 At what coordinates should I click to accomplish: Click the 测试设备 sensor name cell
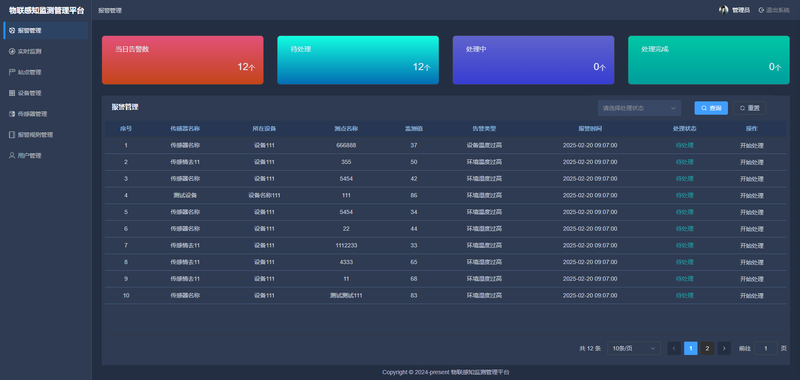(185, 195)
